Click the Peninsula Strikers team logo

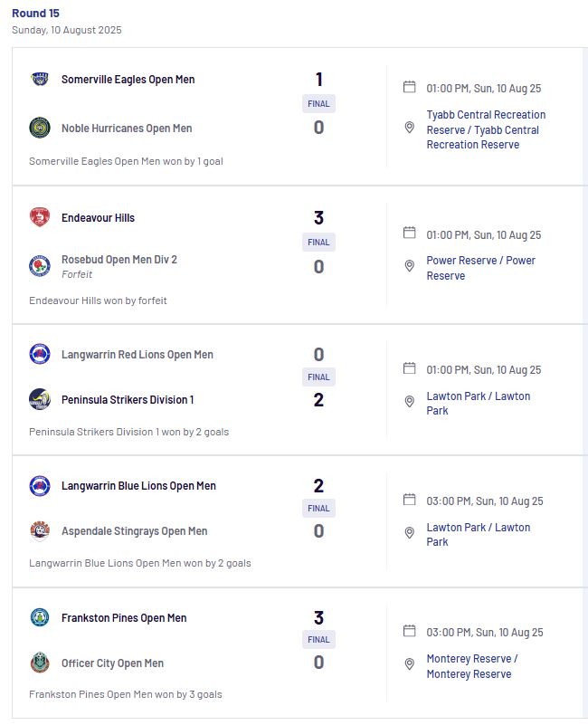pos(40,399)
